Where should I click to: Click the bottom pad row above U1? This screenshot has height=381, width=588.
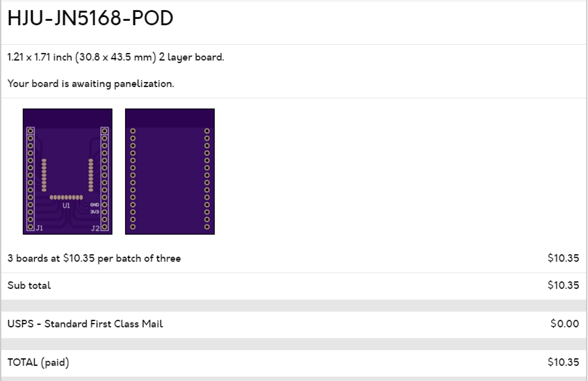point(66,197)
